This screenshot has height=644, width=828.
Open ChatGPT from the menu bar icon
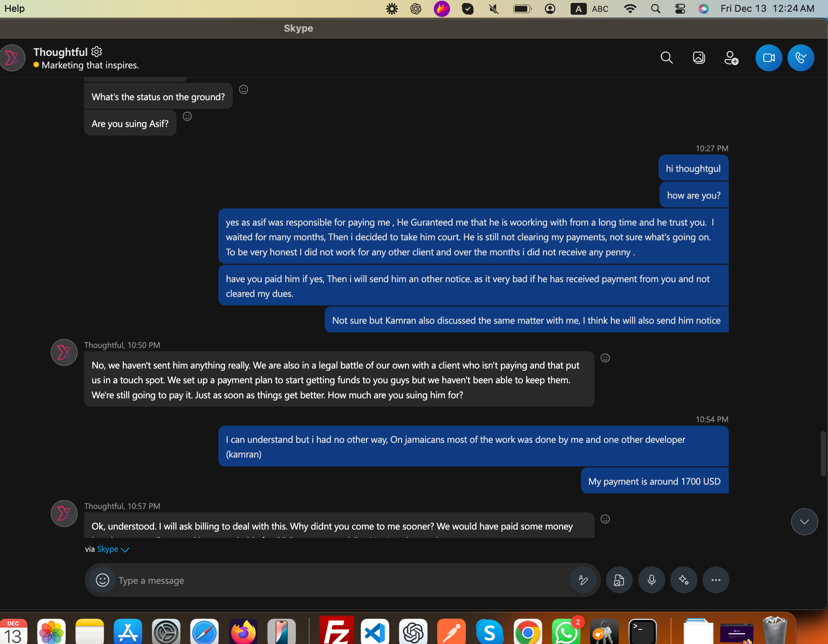pos(416,9)
